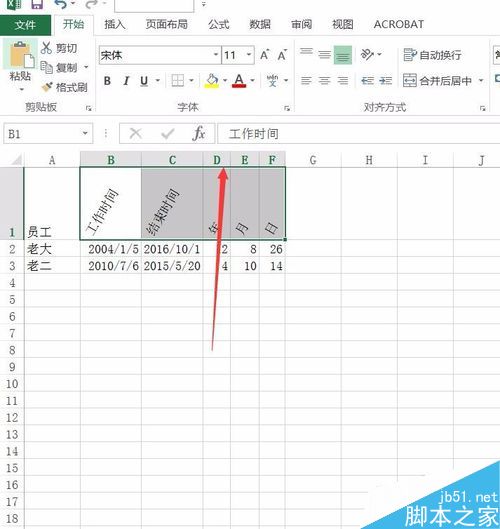500x529 pixels.
Task: Open the Name Box dropdown arrow
Action: [85, 134]
